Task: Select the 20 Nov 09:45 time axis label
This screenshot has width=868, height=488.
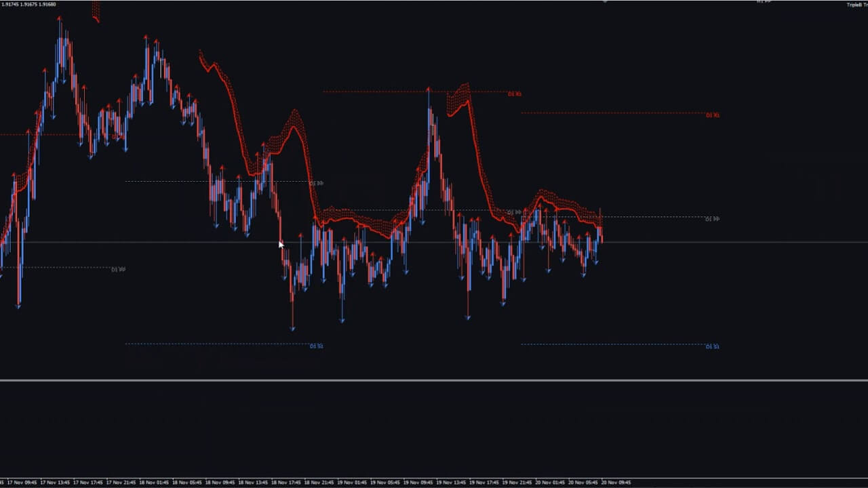Action: click(616, 483)
